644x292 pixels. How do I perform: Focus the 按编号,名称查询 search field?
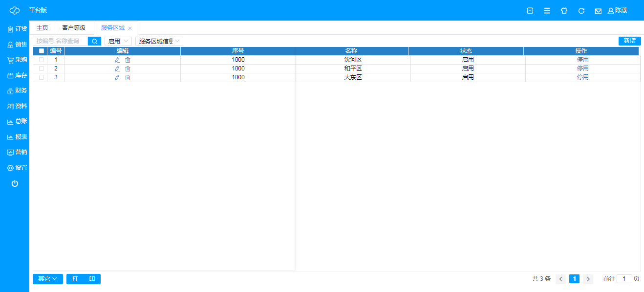pyautogui.click(x=61, y=41)
